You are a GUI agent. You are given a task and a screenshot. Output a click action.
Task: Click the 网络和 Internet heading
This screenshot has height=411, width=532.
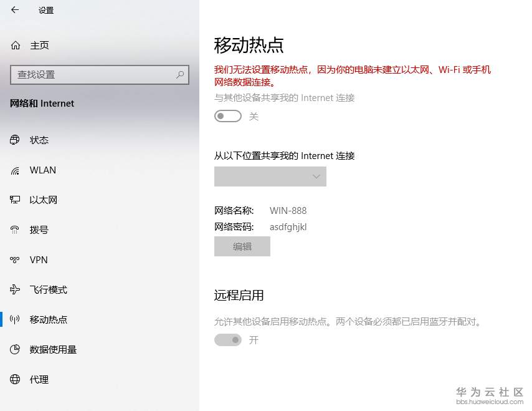(x=42, y=104)
